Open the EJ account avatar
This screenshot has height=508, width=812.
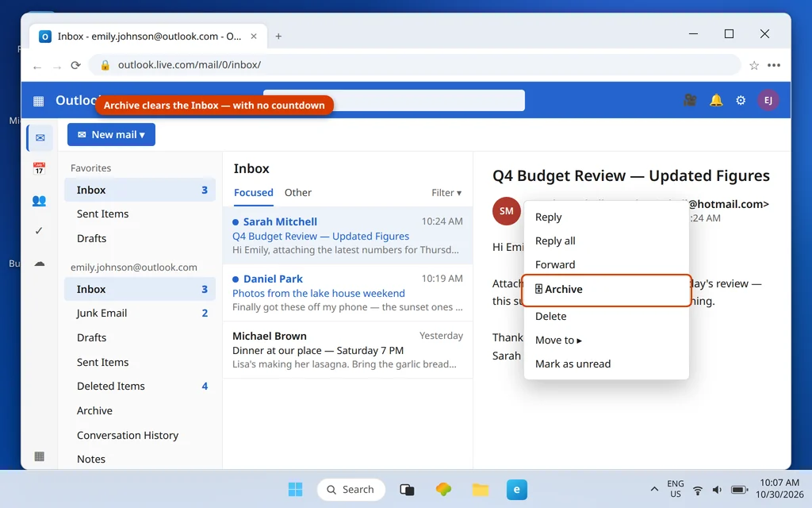768,100
